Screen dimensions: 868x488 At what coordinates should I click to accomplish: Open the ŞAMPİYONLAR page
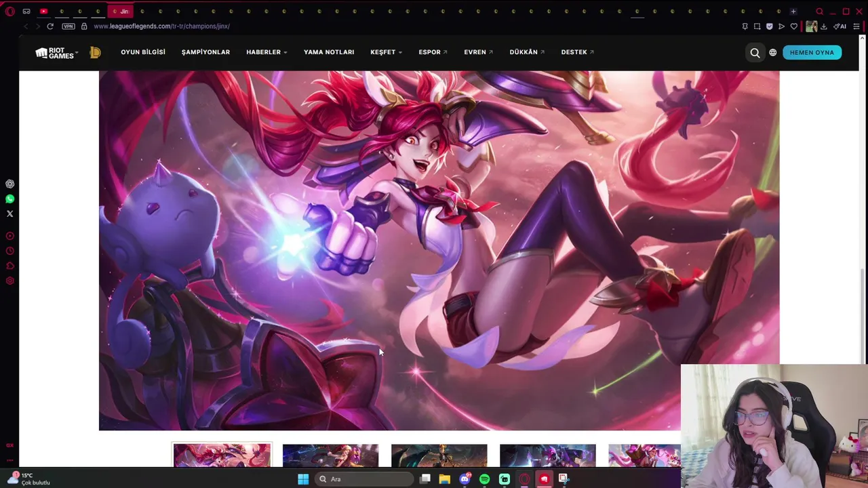click(205, 52)
